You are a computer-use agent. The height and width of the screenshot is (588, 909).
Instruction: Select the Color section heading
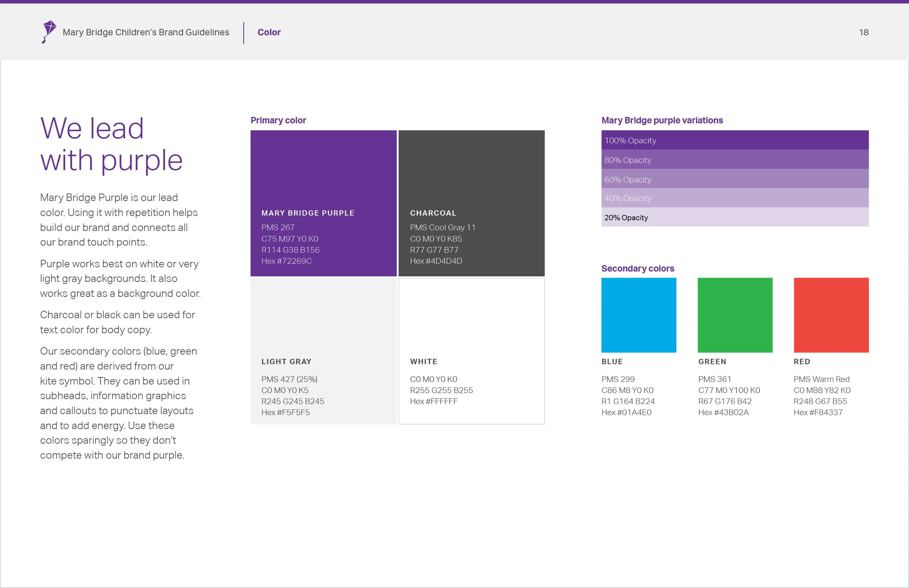tap(269, 32)
